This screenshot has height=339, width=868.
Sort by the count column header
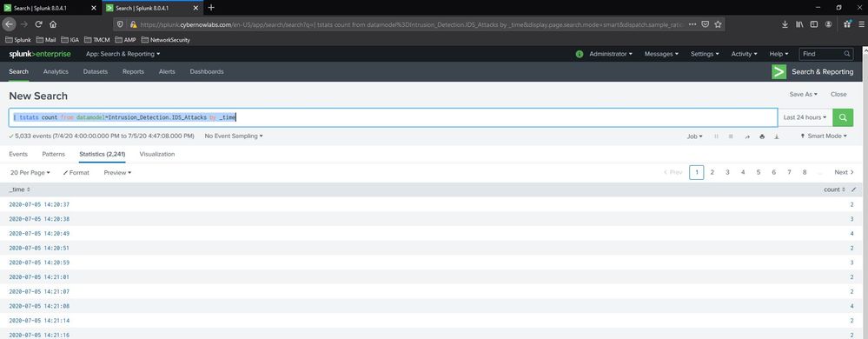[x=834, y=189]
